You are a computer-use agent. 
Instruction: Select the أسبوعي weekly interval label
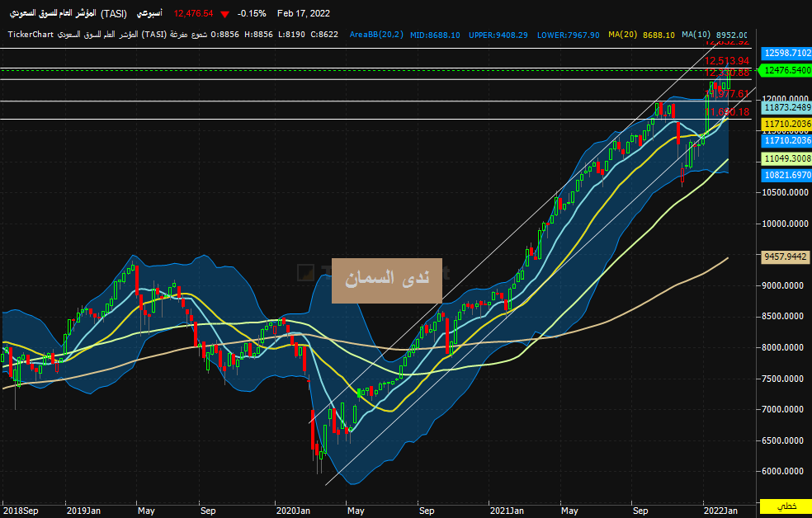point(149,13)
